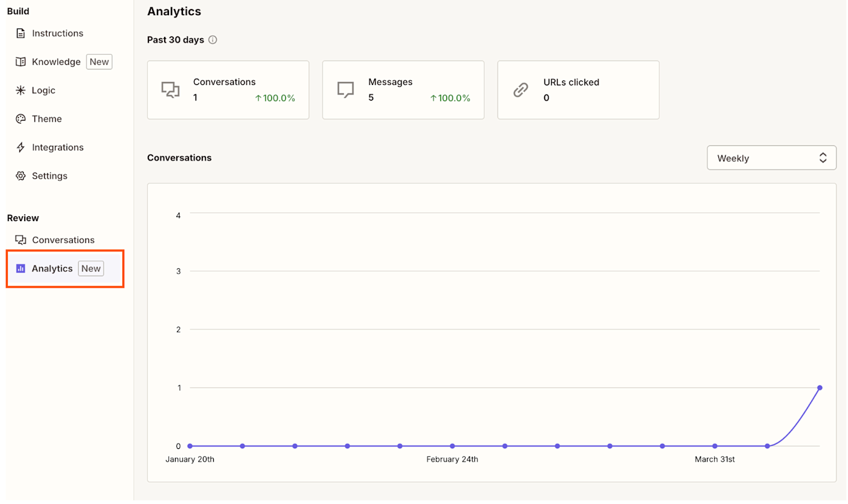Open the Weekly interval dropdown
Viewport: 848px width, 504px height.
[x=771, y=157]
